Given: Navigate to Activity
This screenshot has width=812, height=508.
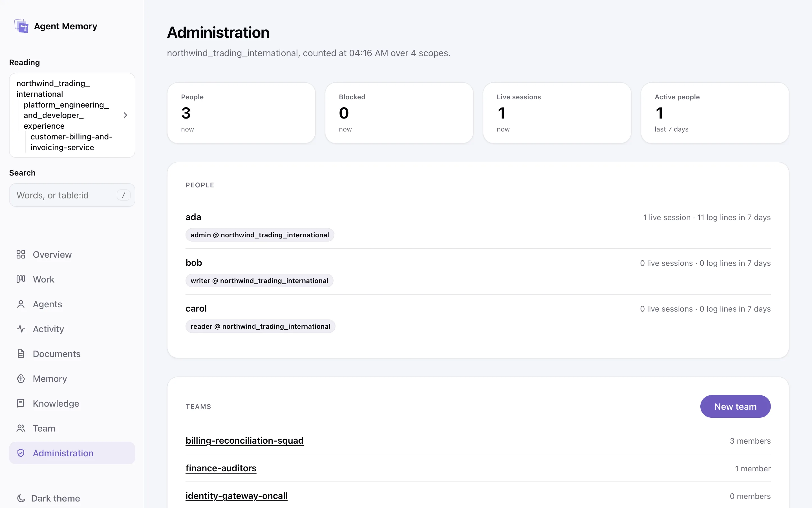Looking at the screenshot, I should pyautogui.click(x=72, y=329).
